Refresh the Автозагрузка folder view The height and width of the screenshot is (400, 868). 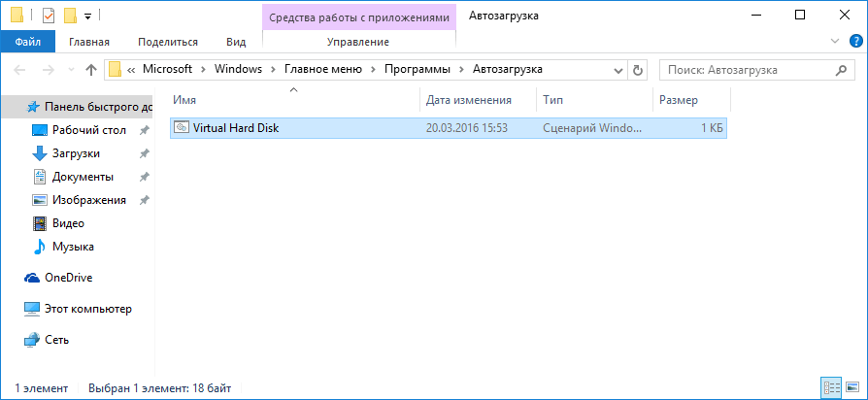click(638, 70)
